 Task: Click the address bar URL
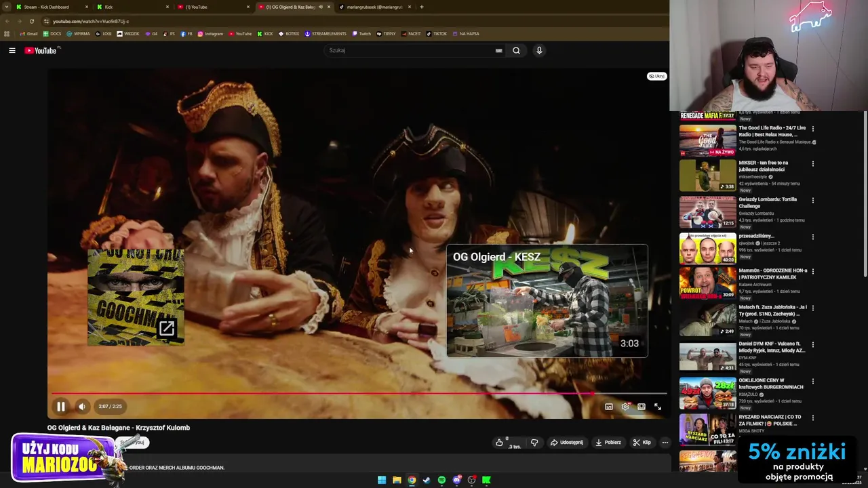91,21
